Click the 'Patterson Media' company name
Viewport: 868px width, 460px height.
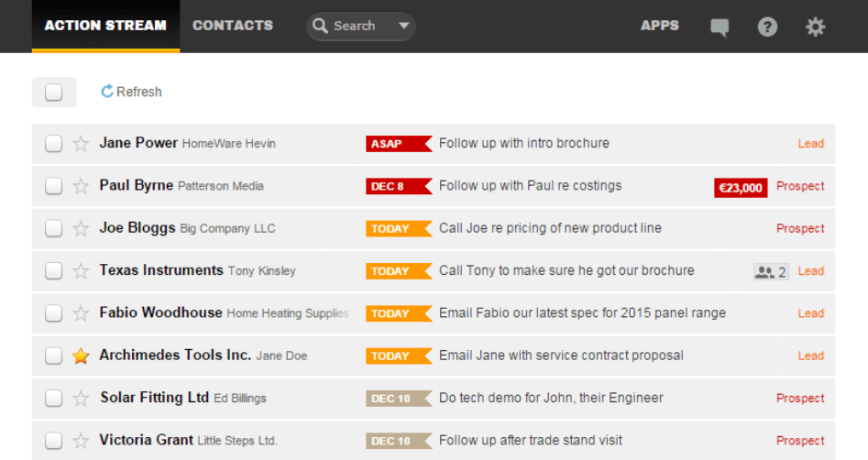[x=220, y=187]
